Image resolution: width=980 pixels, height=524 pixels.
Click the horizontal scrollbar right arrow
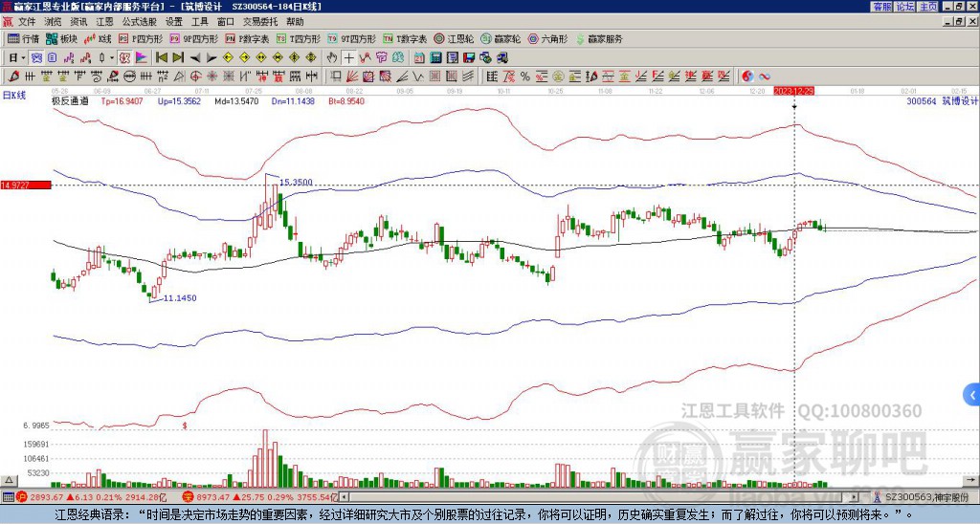coord(855,497)
